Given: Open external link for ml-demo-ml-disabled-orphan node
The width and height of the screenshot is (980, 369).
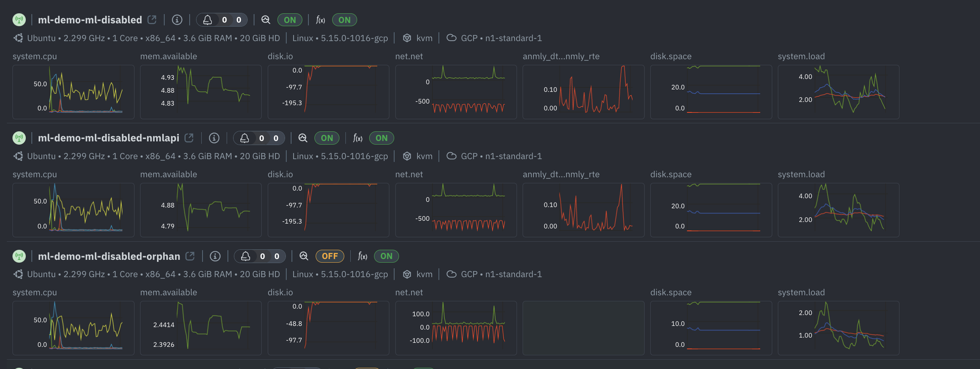Looking at the screenshot, I should (190, 255).
